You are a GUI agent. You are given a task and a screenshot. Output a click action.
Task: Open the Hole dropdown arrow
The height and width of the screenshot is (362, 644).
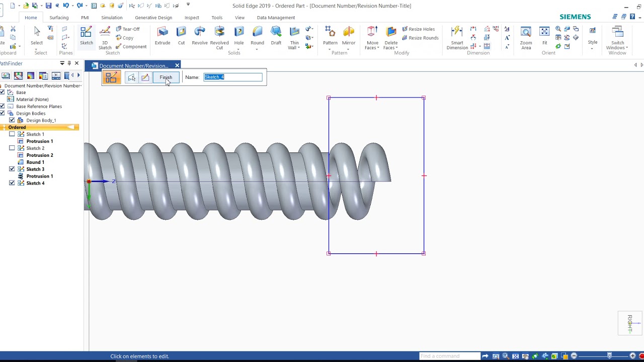(x=238, y=49)
